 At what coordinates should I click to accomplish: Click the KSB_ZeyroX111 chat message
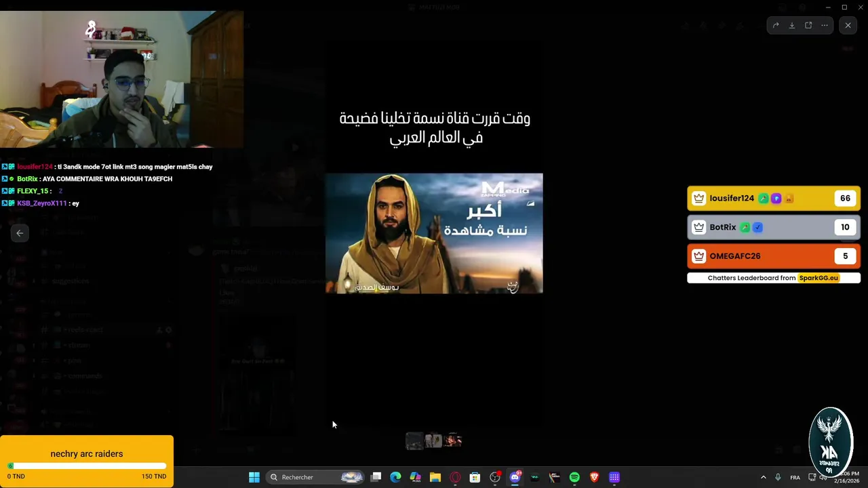tap(41, 203)
